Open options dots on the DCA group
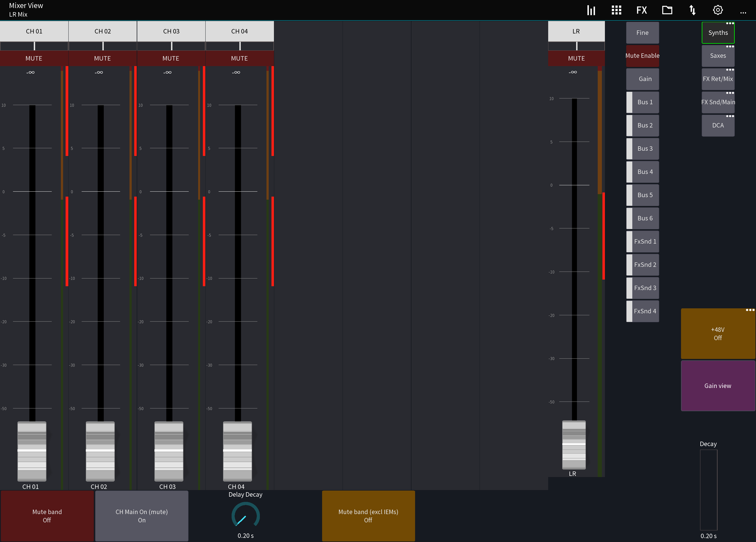This screenshot has height=542, width=756. click(x=731, y=116)
